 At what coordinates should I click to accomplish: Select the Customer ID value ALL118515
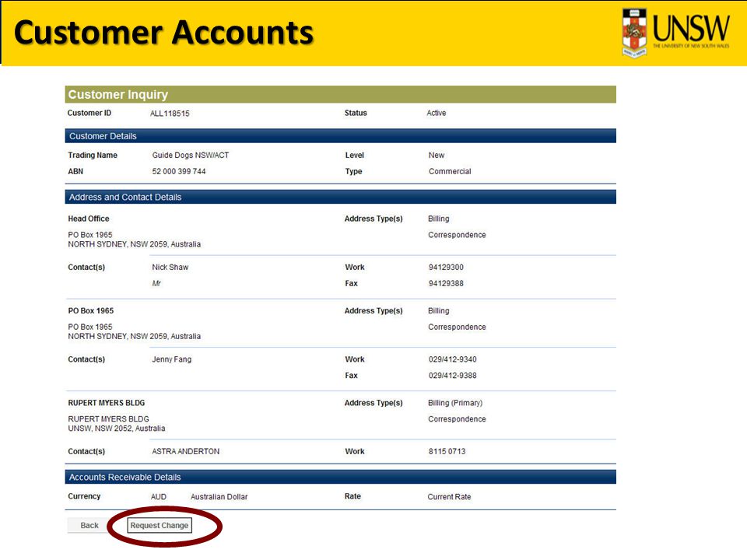[170, 114]
